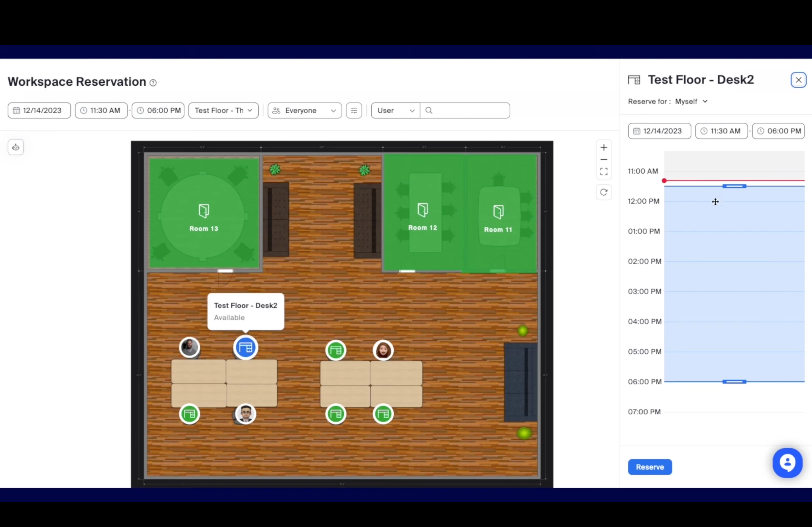This screenshot has width=812, height=527.
Task: Expand the User search type dropdown
Action: click(396, 111)
